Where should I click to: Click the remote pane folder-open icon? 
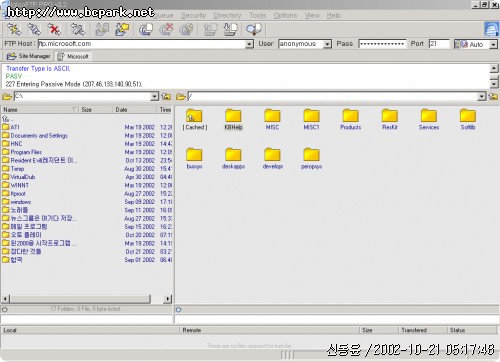click(181, 97)
